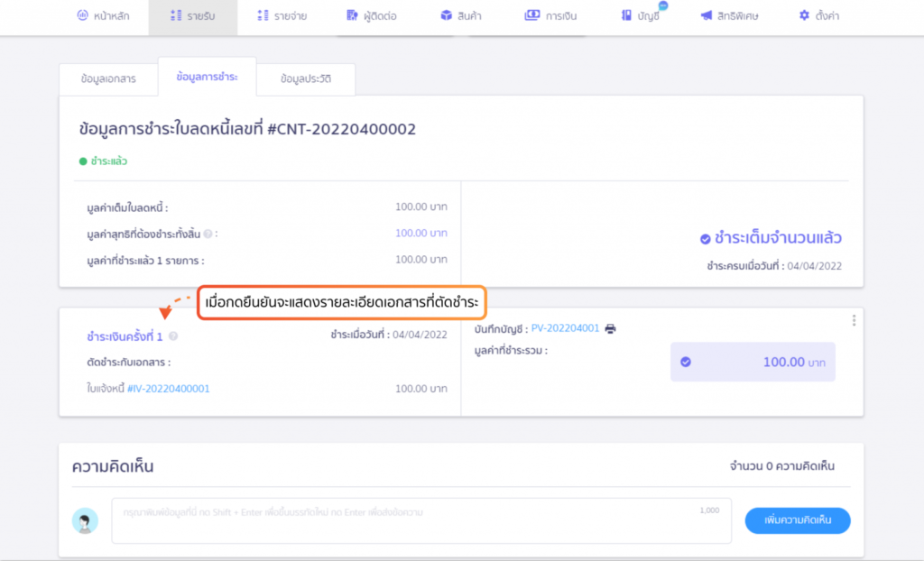Open the ชำระเงินครั้งที่ 1 payment link
This screenshot has height=561, width=924.
pos(125,336)
